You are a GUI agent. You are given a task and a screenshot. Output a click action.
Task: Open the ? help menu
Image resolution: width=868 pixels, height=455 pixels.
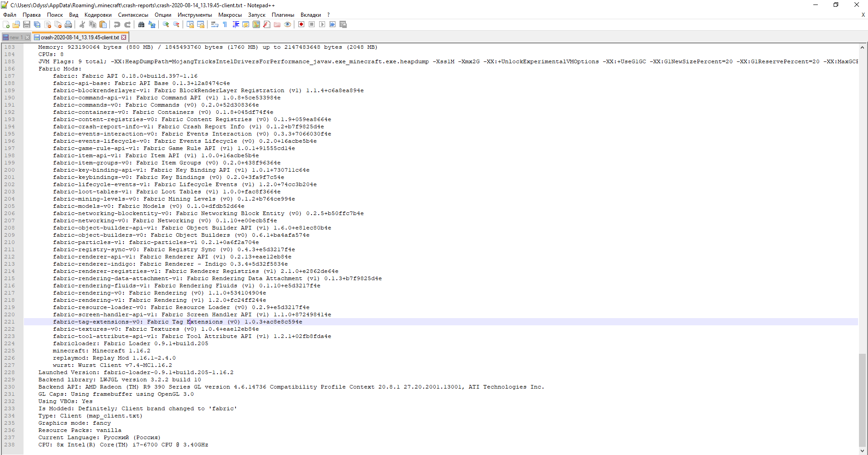(329, 15)
